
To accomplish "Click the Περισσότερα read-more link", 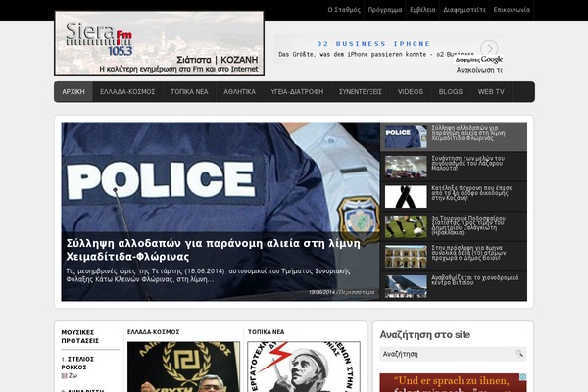I will [x=357, y=292].
